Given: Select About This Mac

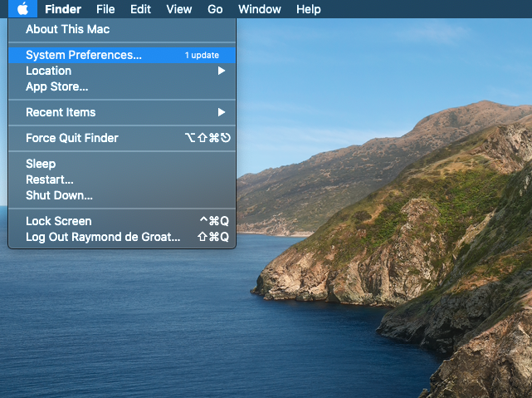Looking at the screenshot, I should coord(67,30).
